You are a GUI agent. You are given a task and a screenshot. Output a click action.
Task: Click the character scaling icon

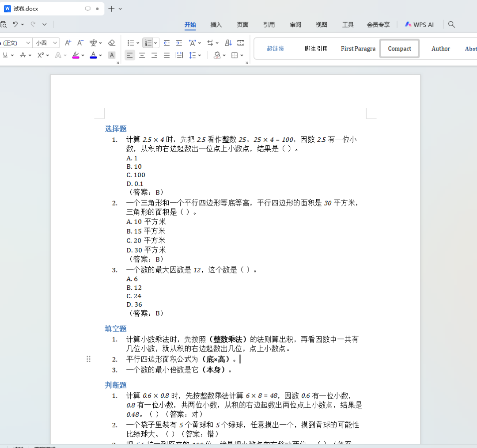click(x=192, y=43)
